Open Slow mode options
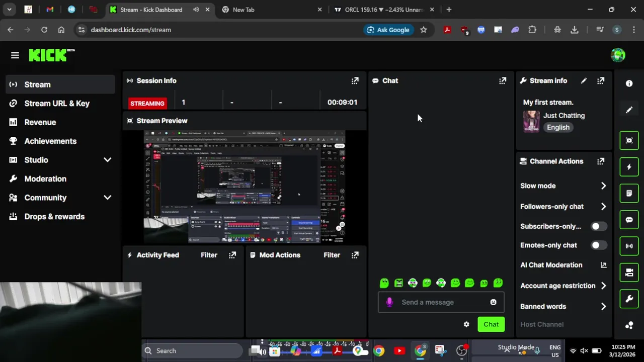The width and height of the screenshot is (644, 362). [563, 186]
